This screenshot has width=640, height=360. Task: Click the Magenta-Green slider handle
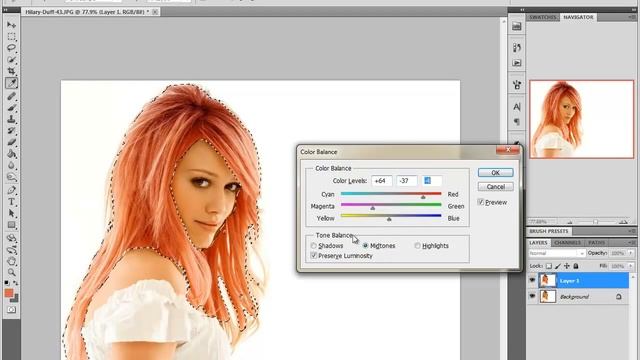(373, 208)
